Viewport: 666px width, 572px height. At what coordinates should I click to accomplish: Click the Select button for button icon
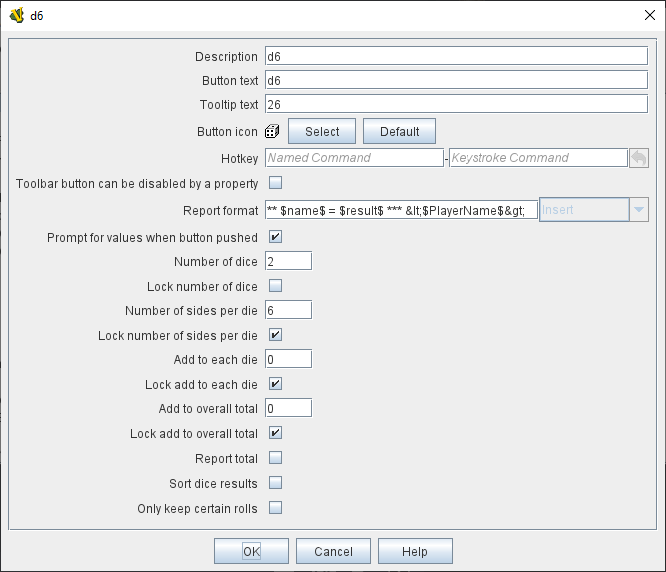coord(322,131)
